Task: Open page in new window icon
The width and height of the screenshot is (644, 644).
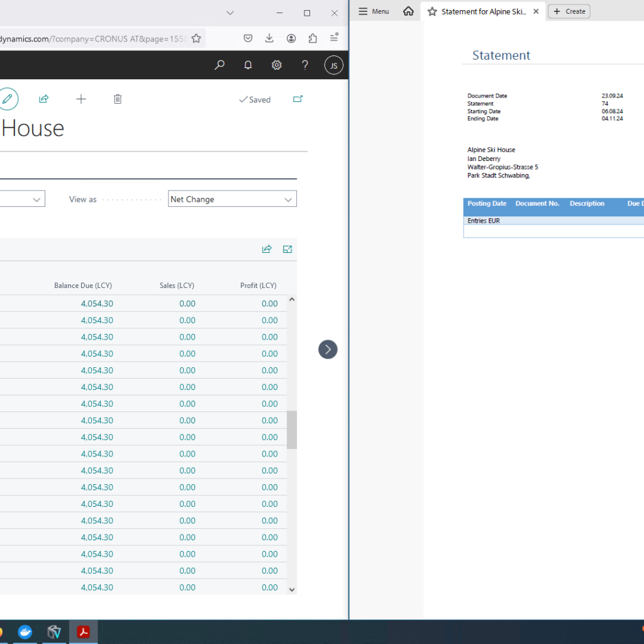Action: click(x=297, y=99)
